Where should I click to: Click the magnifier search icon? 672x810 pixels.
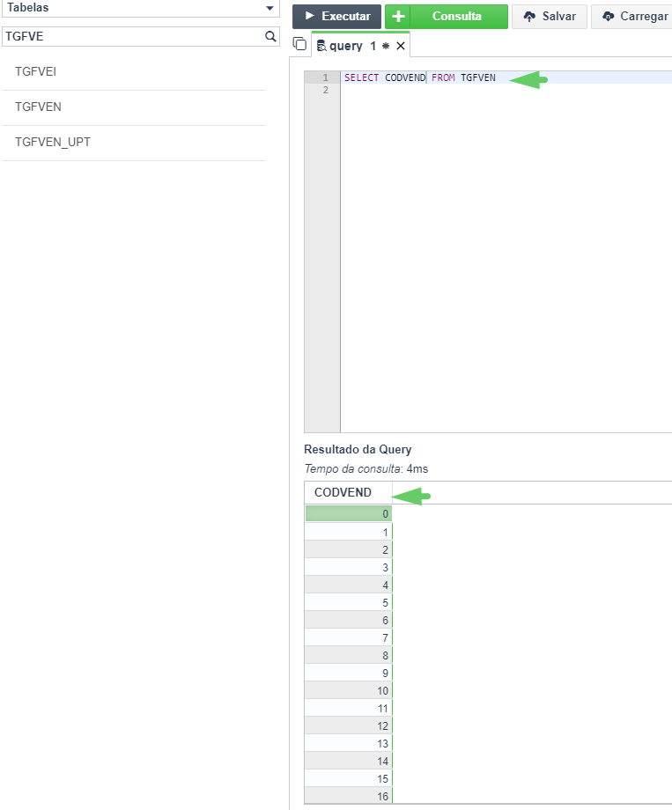click(x=270, y=37)
